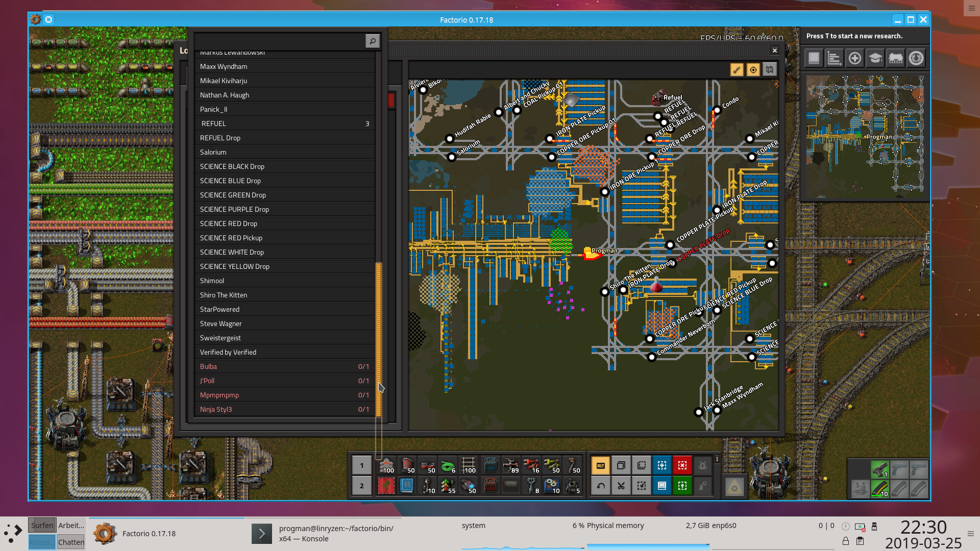
Task: Activate the Konsole terminal taskbar entry
Action: tap(324, 534)
